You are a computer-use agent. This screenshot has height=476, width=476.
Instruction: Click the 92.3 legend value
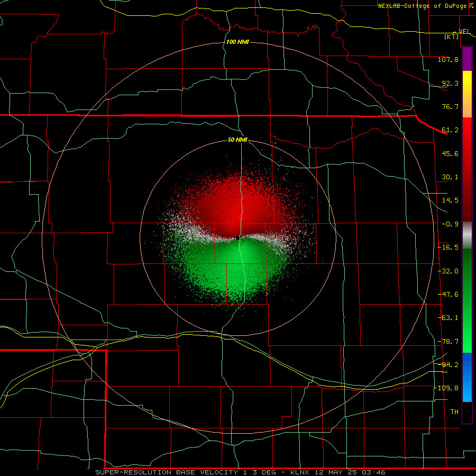click(450, 83)
